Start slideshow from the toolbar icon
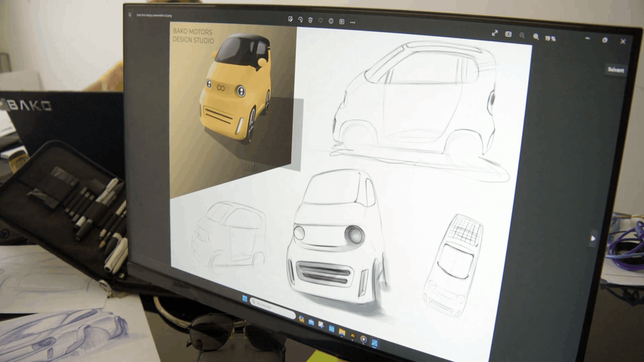Image resolution: width=644 pixels, height=362 pixels. pos(342,22)
